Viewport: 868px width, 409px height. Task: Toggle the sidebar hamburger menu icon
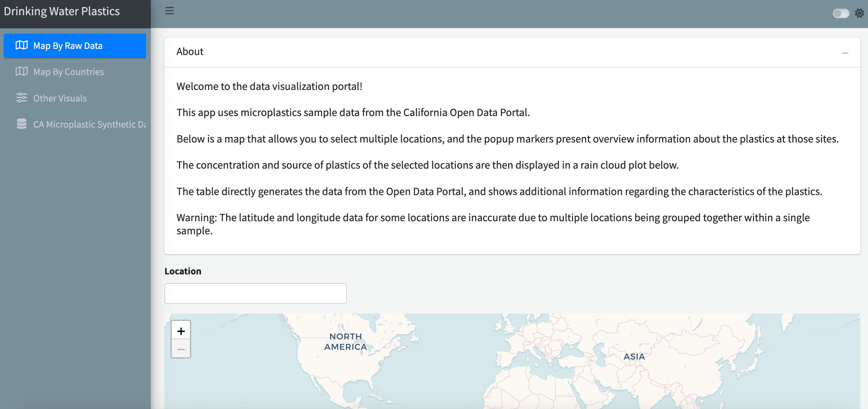170,11
